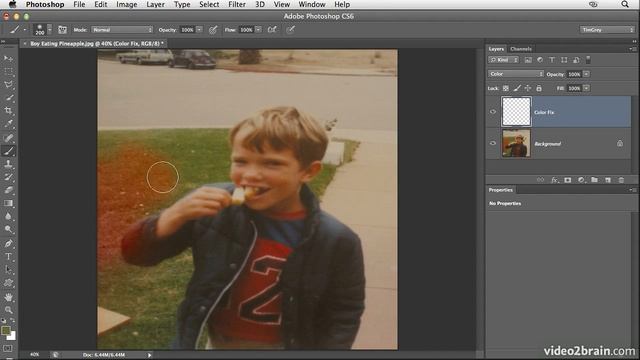Open layer Opacity dropdown arrow
Screen dimensions: 640x360
tap(587, 74)
